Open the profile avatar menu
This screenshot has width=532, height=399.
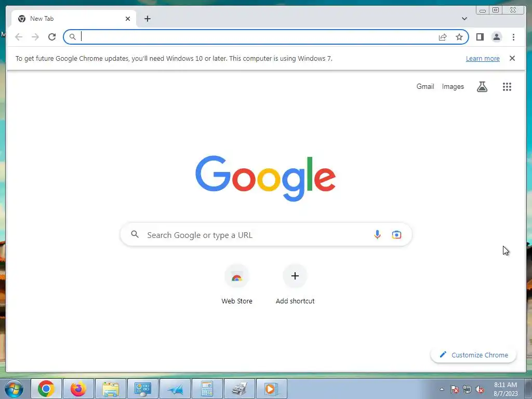click(x=496, y=37)
